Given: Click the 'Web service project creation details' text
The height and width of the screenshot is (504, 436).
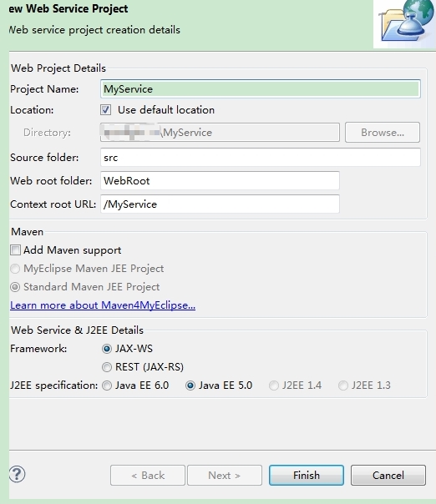Looking at the screenshot, I should [x=94, y=30].
